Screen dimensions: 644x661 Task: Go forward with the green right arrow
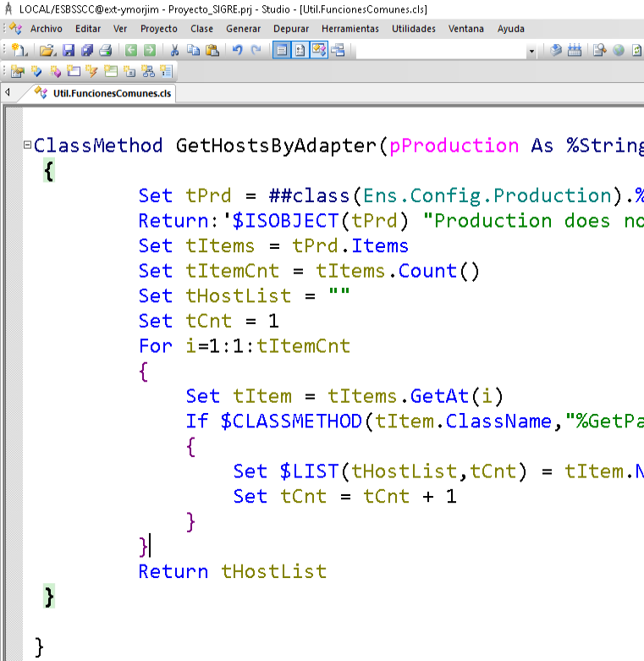click(150, 51)
